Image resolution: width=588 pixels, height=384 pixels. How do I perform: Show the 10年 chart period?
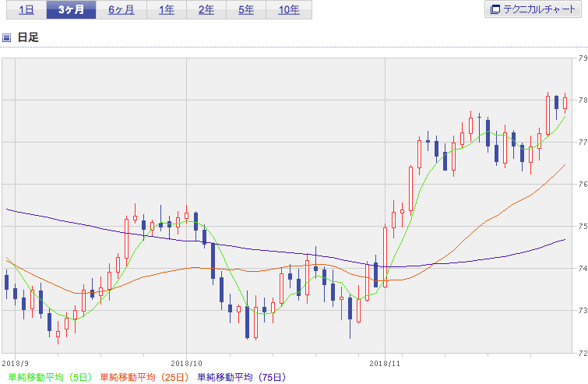click(289, 10)
